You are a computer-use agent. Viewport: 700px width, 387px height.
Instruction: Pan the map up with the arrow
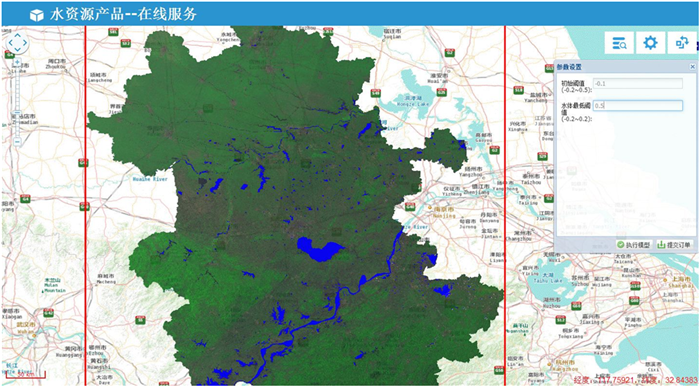[x=18, y=36]
